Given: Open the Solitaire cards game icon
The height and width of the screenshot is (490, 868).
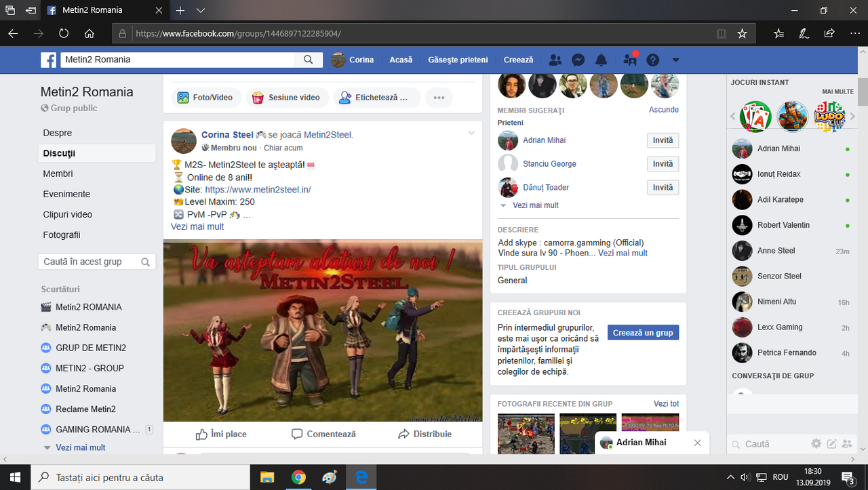Looking at the screenshot, I should pyautogui.click(x=755, y=117).
